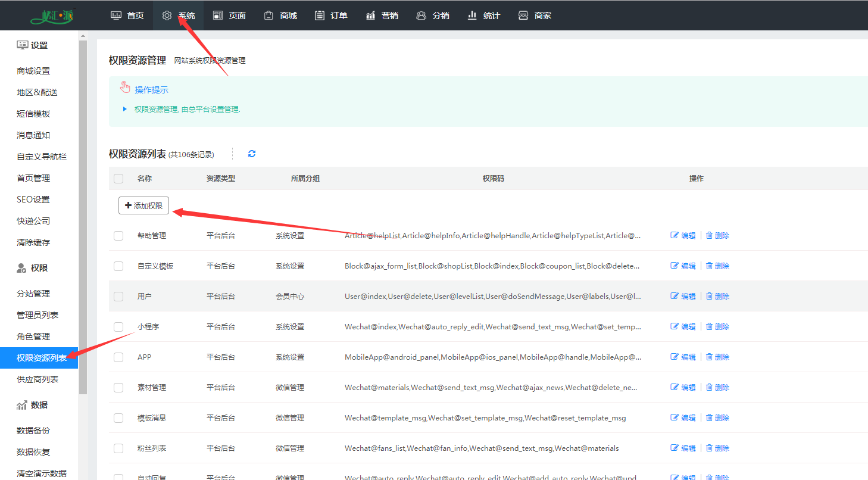The image size is (868, 480).
Task: Click the trash icon for 自定义模板 row
Action: click(709, 266)
